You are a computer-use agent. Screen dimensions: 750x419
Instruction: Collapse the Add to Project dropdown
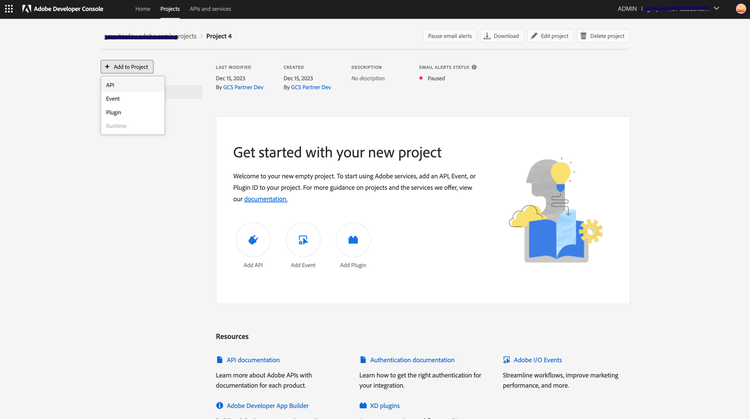pos(127,67)
